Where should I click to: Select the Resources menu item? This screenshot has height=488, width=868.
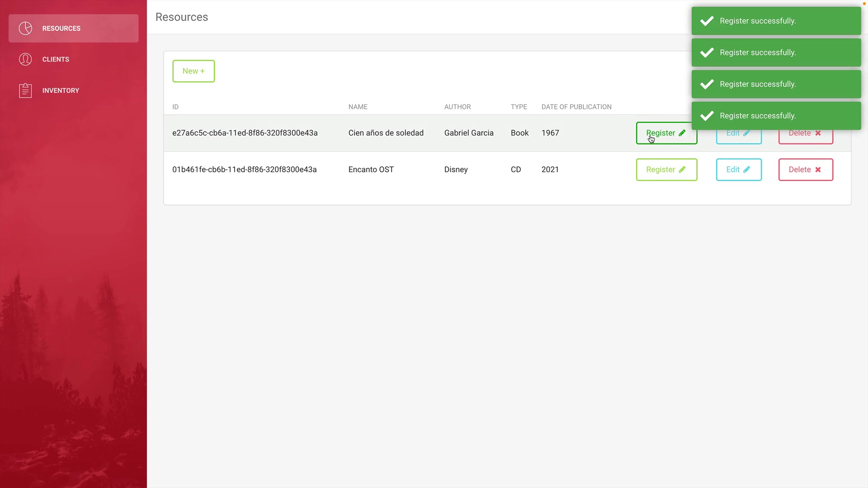[x=61, y=28]
